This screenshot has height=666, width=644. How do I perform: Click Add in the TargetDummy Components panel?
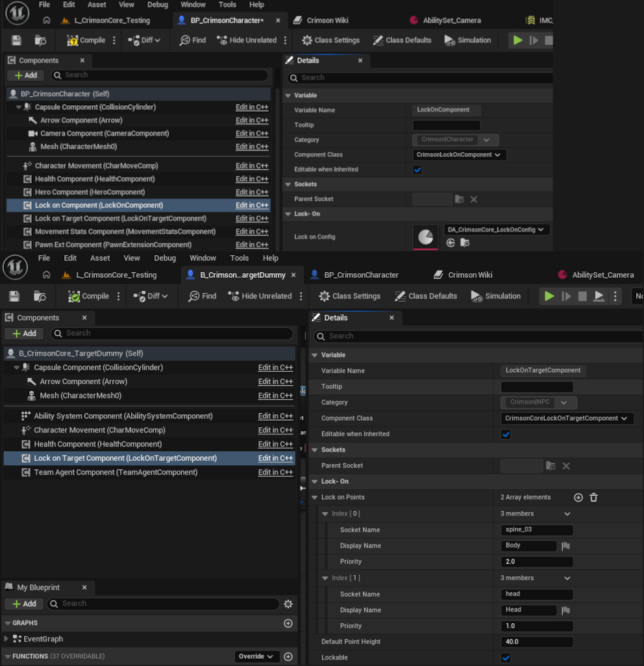24,334
